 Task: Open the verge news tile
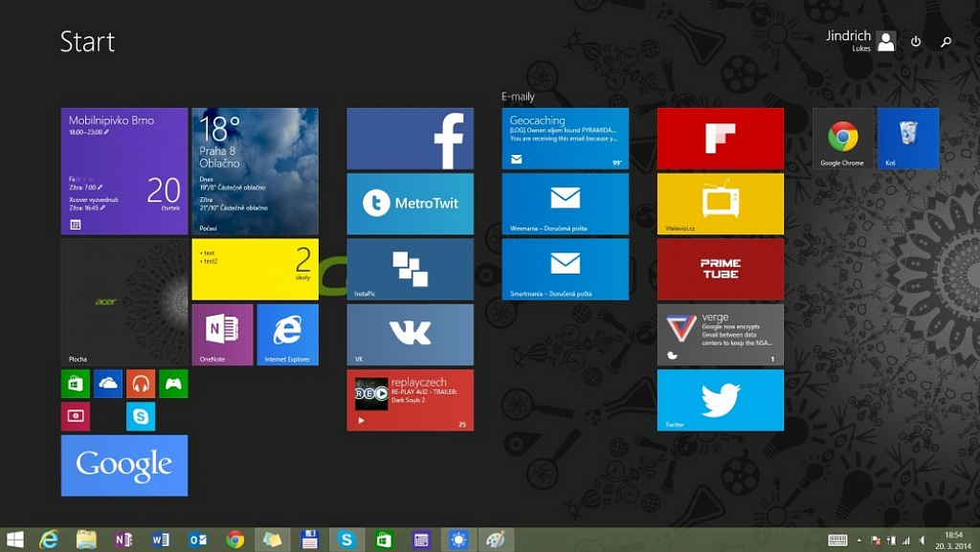tap(720, 335)
